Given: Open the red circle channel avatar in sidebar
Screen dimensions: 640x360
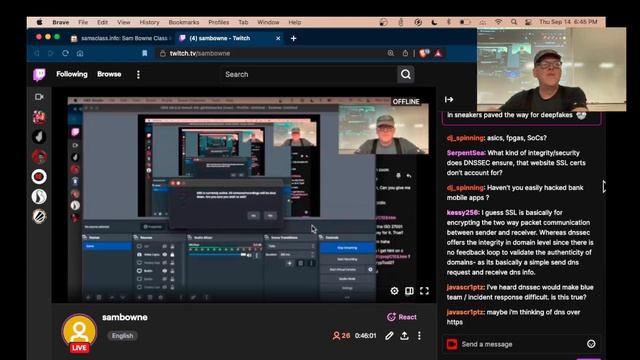Looking at the screenshot, I should click(39, 177).
